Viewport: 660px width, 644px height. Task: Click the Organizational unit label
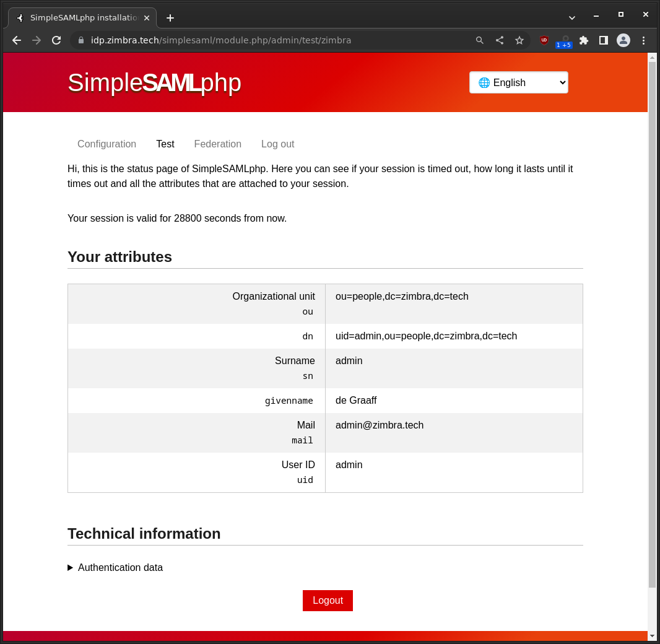(x=274, y=297)
